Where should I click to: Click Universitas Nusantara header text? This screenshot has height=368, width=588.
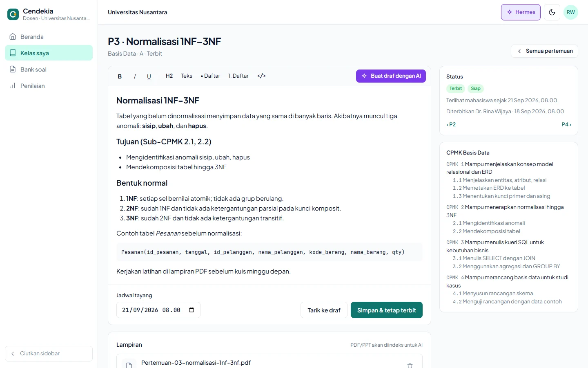tap(138, 12)
